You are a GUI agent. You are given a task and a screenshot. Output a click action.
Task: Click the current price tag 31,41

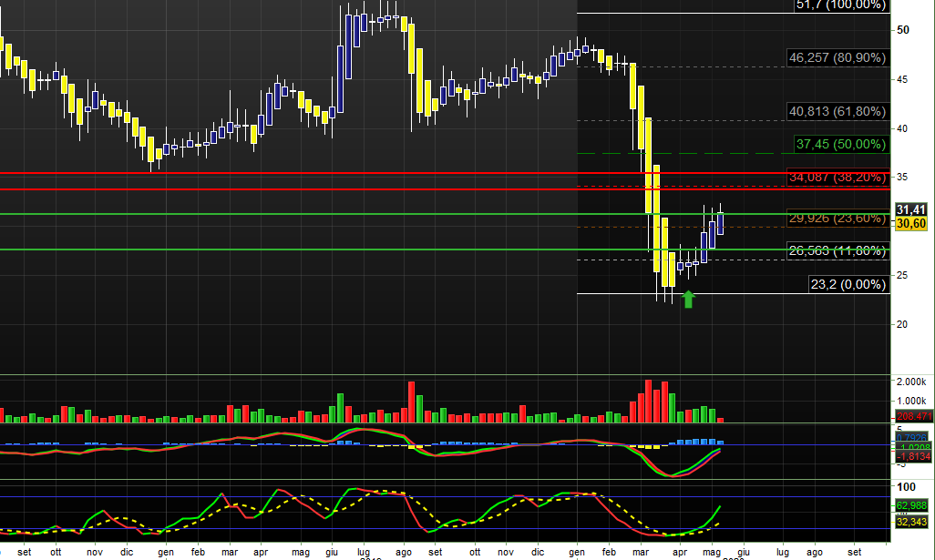911,209
